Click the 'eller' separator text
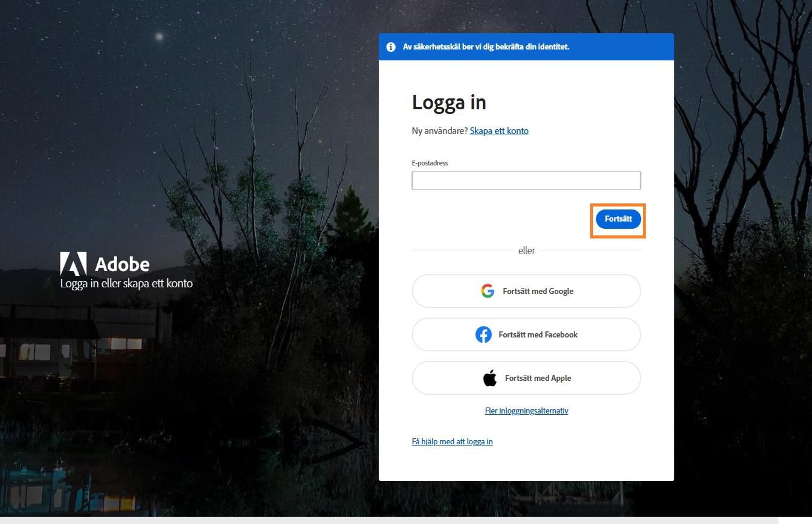The width and height of the screenshot is (812, 524). [x=526, y=251]
